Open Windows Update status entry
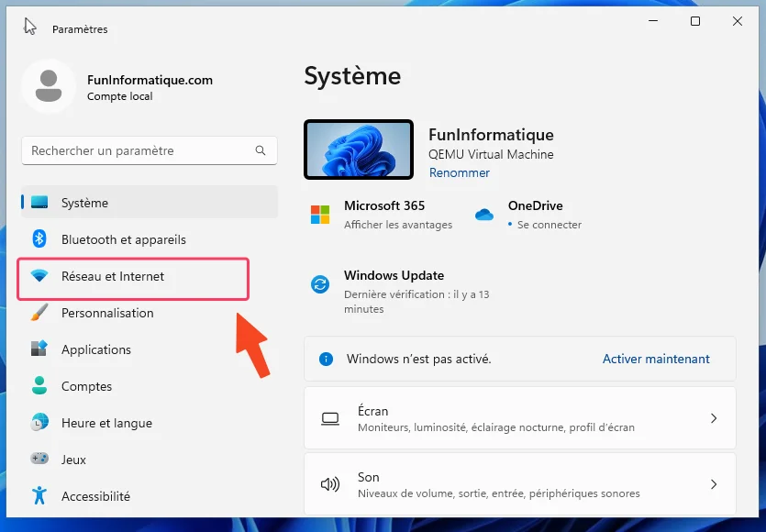 [x=402, y=291]
